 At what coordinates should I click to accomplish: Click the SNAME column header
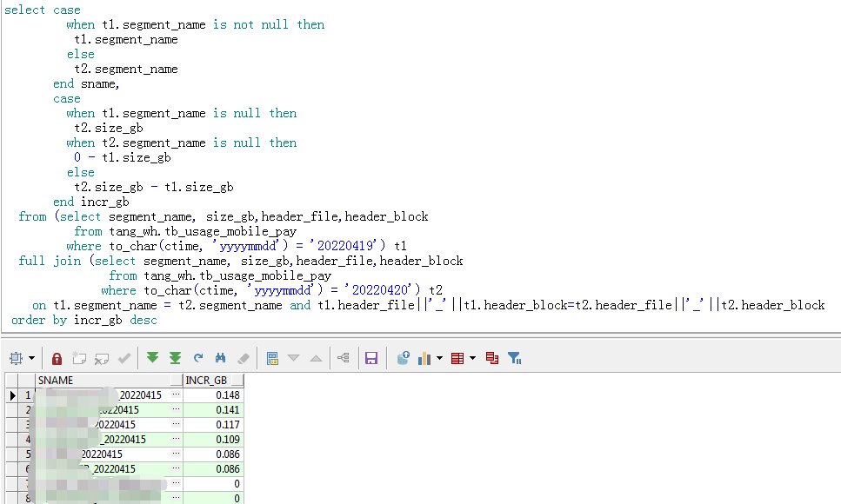tap(104, 381)
